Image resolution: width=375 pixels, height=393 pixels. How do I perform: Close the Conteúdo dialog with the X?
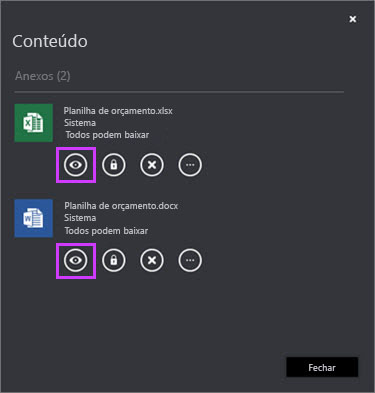353,19
